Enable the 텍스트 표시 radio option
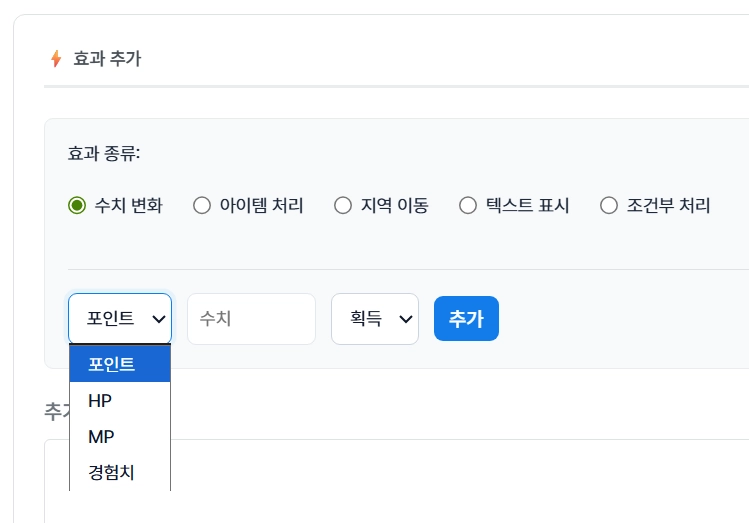 tap(467, 206)
